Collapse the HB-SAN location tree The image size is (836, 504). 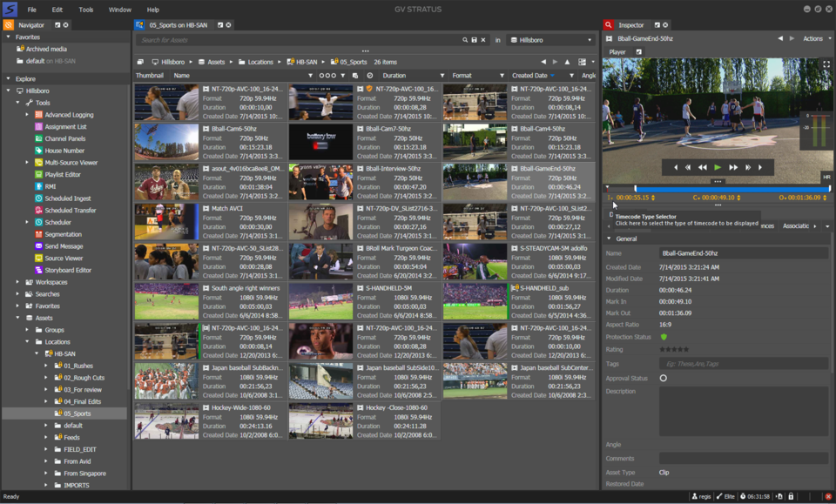pos(36,353)
